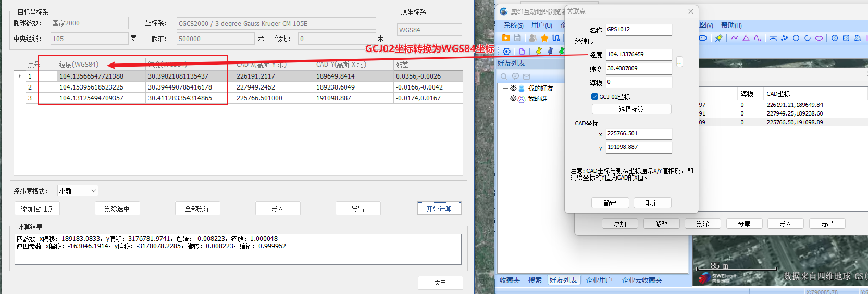Click the 选择标签 button

tap(631, 109)
